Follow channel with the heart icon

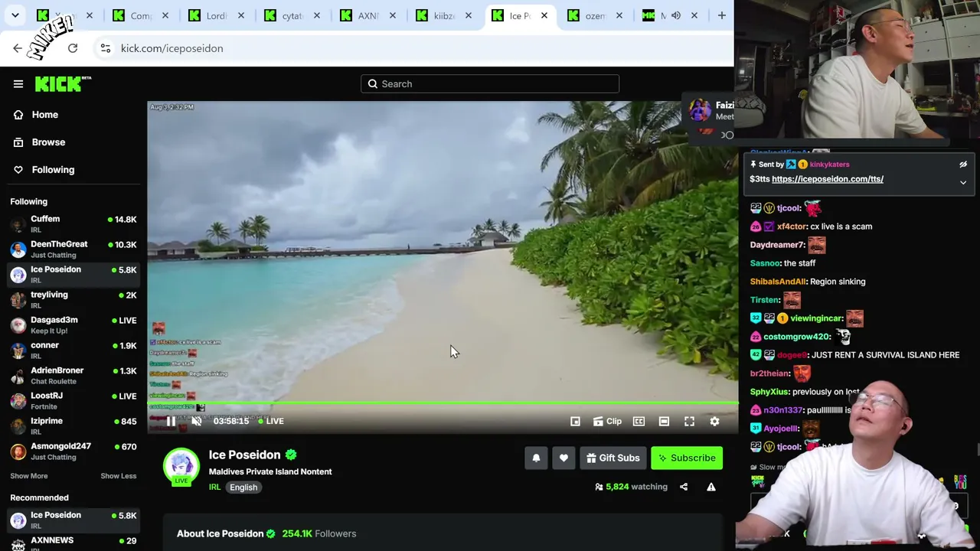coord(563,458)
